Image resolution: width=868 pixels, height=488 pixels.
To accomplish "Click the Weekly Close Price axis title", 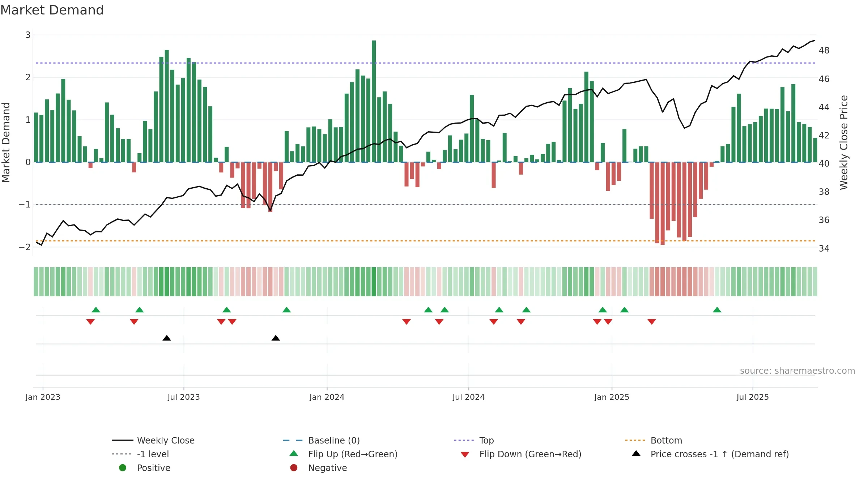I will pyautogui.click(x=844, y=142).
